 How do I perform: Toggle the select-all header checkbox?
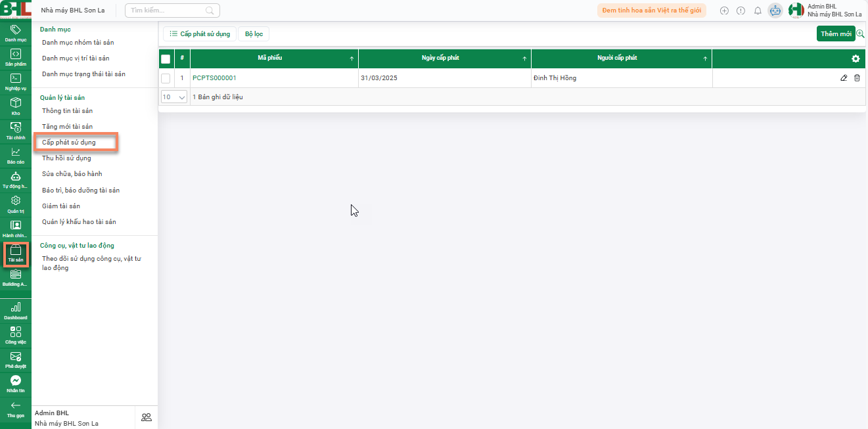coord(166,59)
